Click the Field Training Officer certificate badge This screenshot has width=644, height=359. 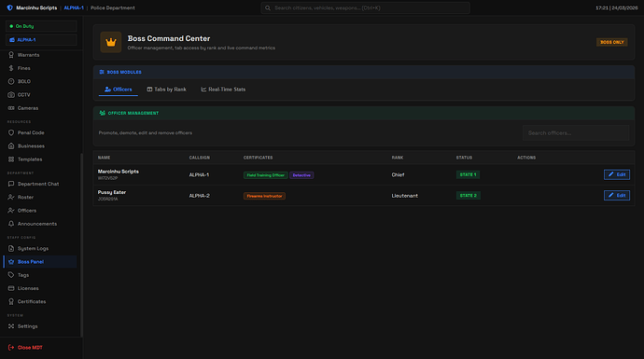[x=266, y=175]
